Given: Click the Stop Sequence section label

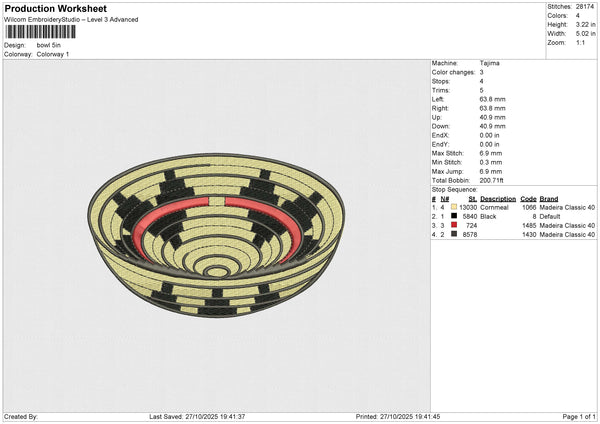Looking at the screenshot, I should (x=455, y=188).
